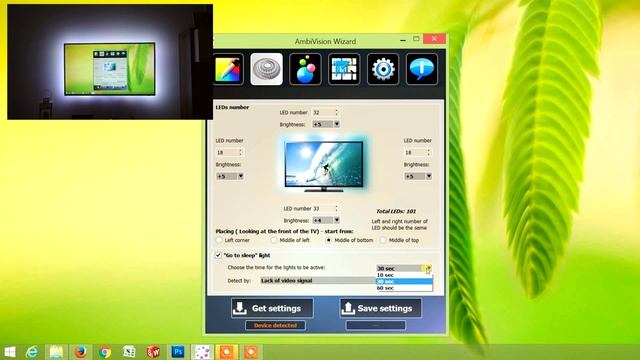Collapse the sleep time dropdown arrow
This screenshot has height=360, width=640.
pos(428,268)
